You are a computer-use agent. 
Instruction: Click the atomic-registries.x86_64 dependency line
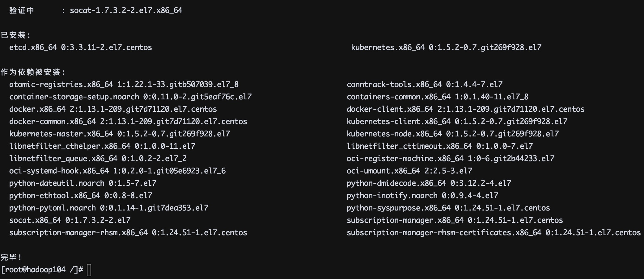(x=124, y=85)
